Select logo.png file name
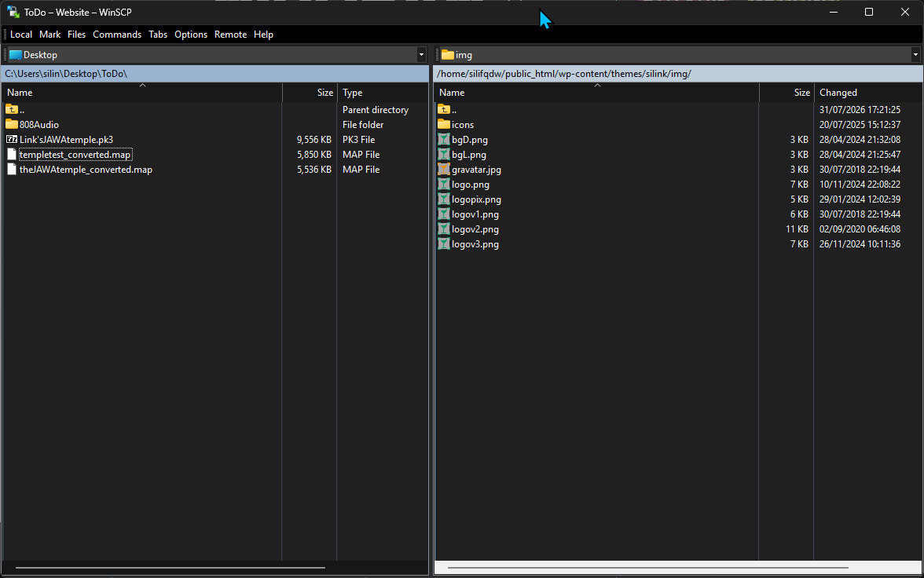The image size is (924, 578). click(x=470, y=185)
